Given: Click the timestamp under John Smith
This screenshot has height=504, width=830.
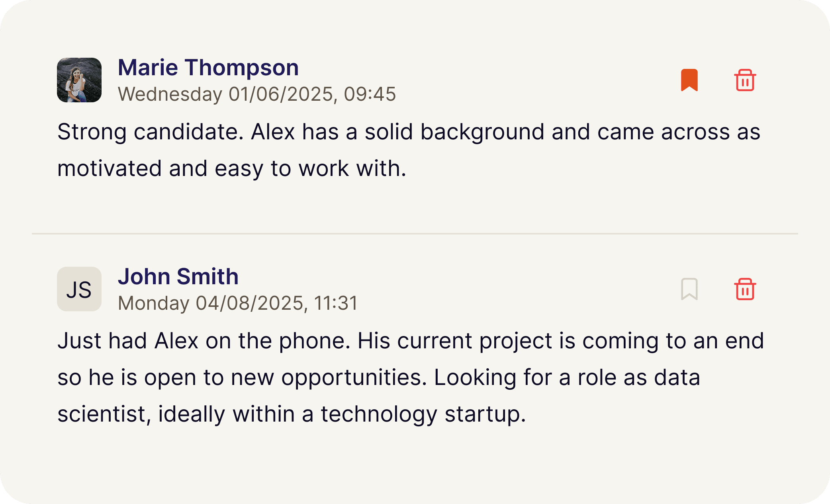Looking at the screenshot, I should coord(238,303).
